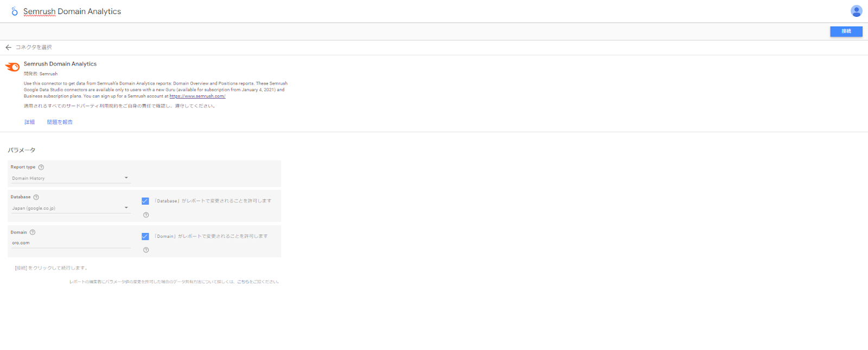Toggle Domain report-override checkbox
The width and height of the screenshot is (868, 350).
(x=145, y=236)
